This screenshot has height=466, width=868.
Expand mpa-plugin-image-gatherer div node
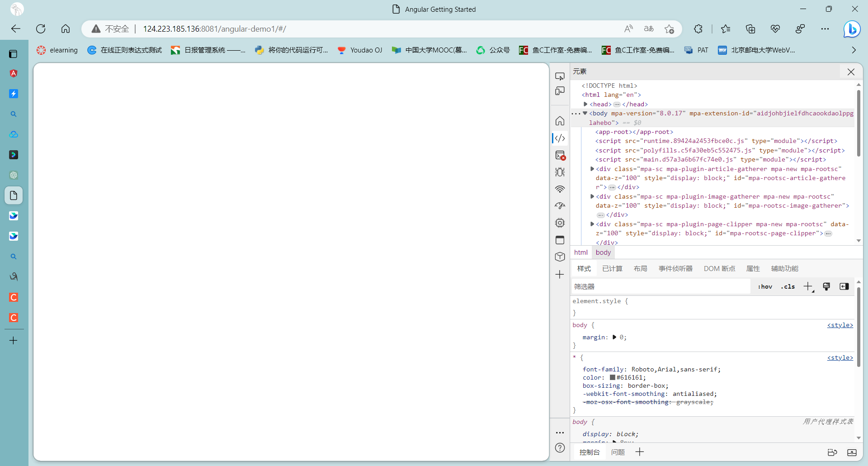point(592,196)
